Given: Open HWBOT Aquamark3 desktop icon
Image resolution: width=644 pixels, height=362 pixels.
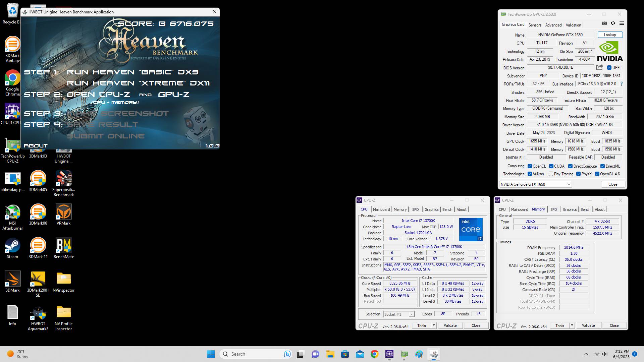Looking at the screenshot, I should point(38,317).
